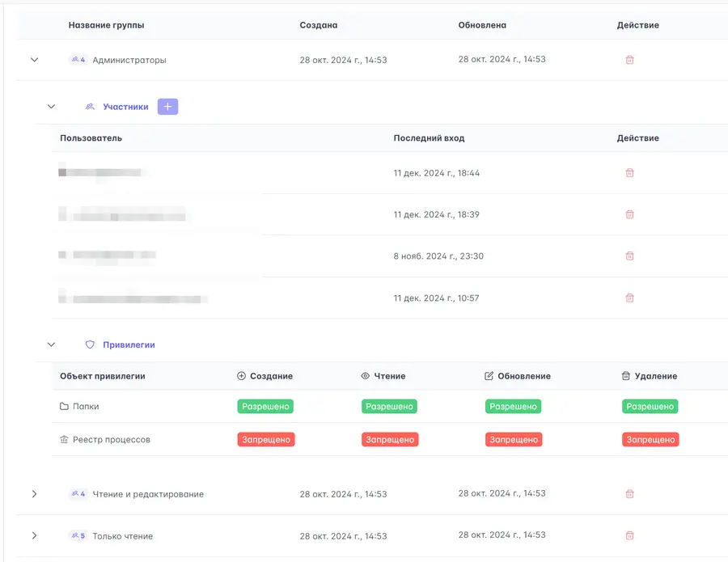The image size is (728, 562).
Task: Click trash icon for Чтение и редактирование group
Action: click(629, 494)
